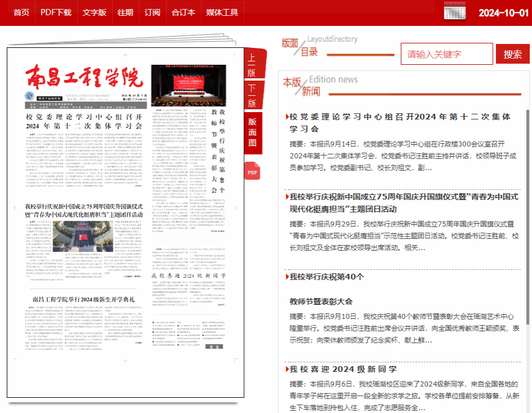Click the summary beginning 本报讯9月14日
Image resolution: width=532 pixels, height=413 pixels.
coord(403,156)
